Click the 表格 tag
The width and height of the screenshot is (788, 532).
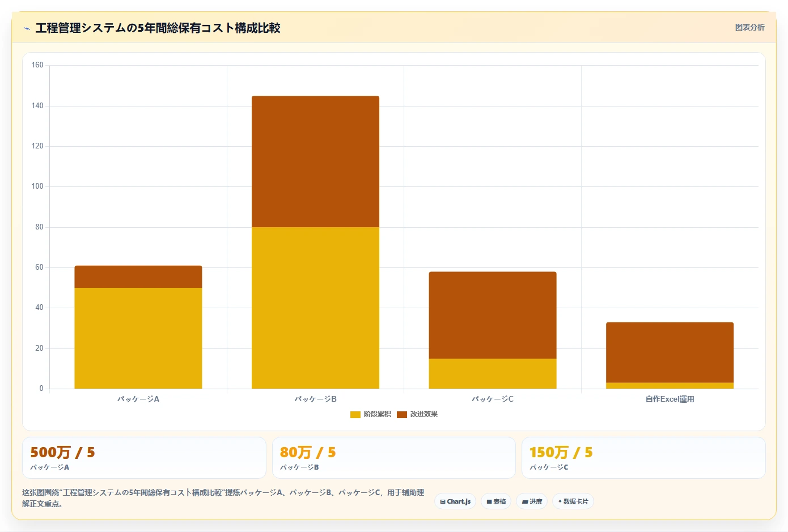pos(496,501)
